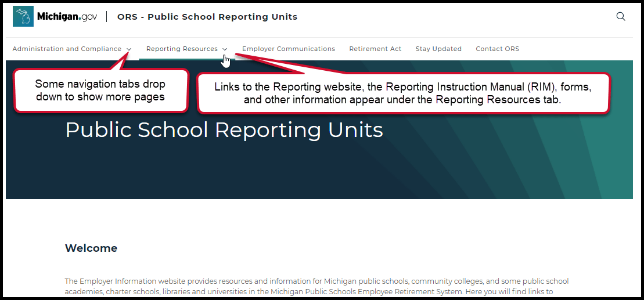The width and height of the screenshot is (644, 300).
Task: Click the Michigan state map logo icon
Action: [23, 17]
